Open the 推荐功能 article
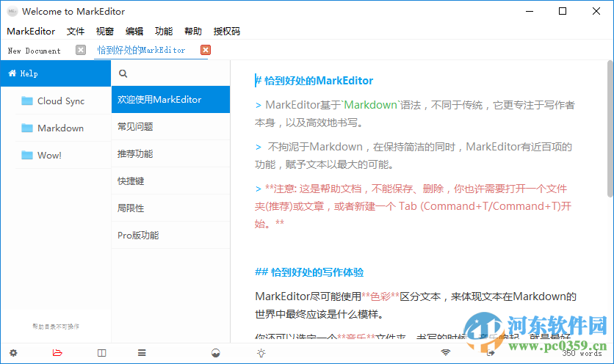Viewport: 614px width, 364px height. pos(170,154)
